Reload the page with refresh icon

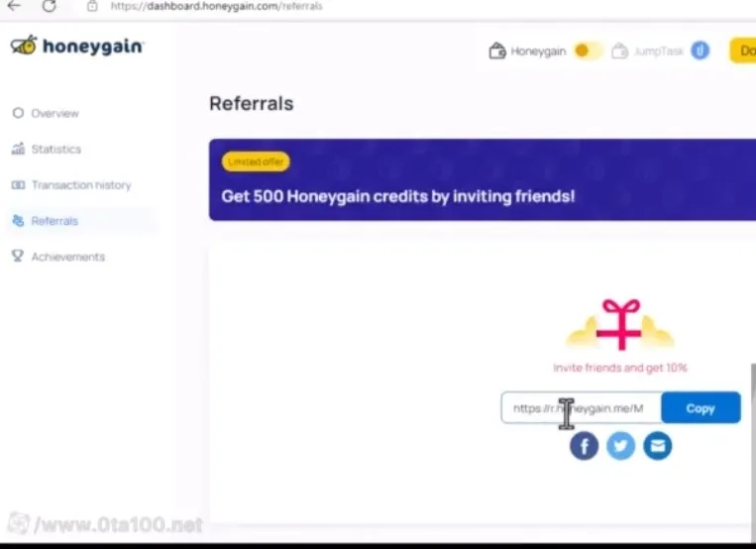pyautogui.click(x=49, y=6)
